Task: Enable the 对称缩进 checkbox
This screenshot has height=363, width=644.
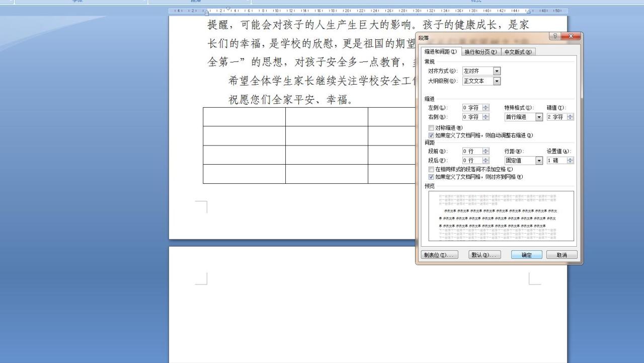Action: 431,128
